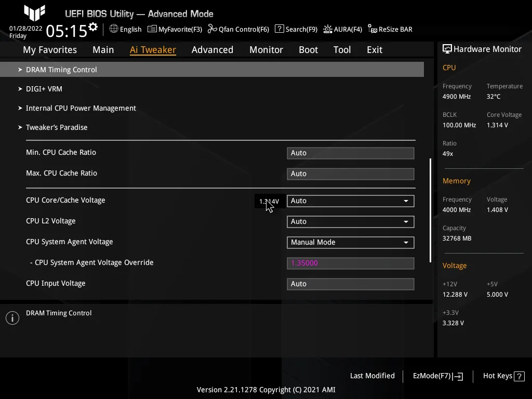
Task: Open MyFavorite list icon
Action: [x=152, y=29]
